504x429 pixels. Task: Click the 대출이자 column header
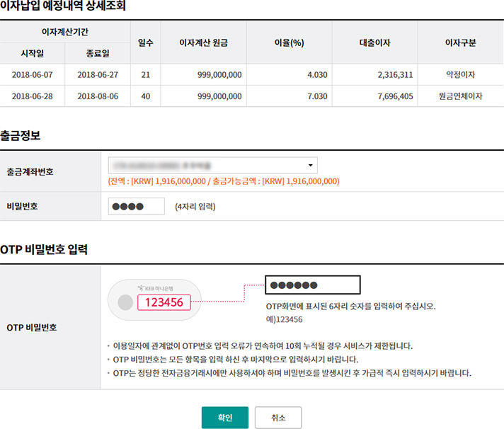pyautogui.click(x=375, y=43)
